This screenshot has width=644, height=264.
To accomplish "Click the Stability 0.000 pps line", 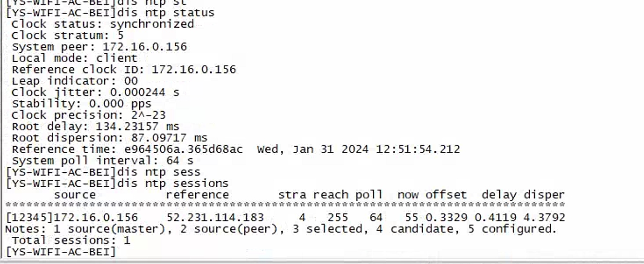I will pos(81,104).
